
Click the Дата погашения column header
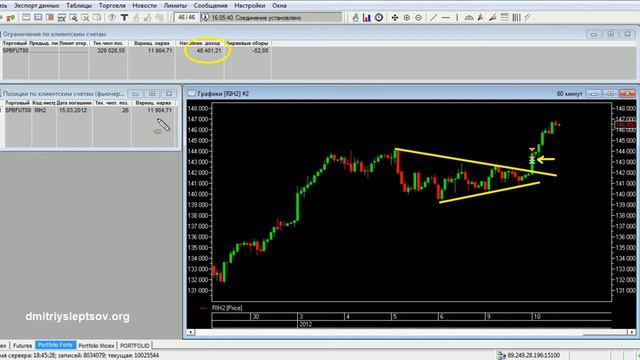point(75,103)
